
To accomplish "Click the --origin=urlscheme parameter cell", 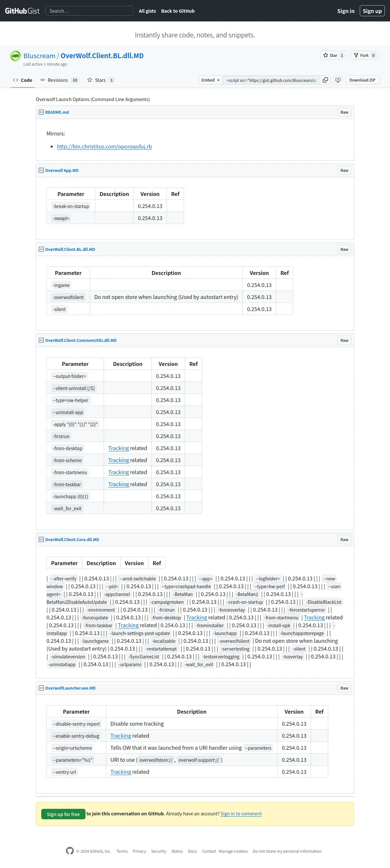I will (x=76, y=748).
